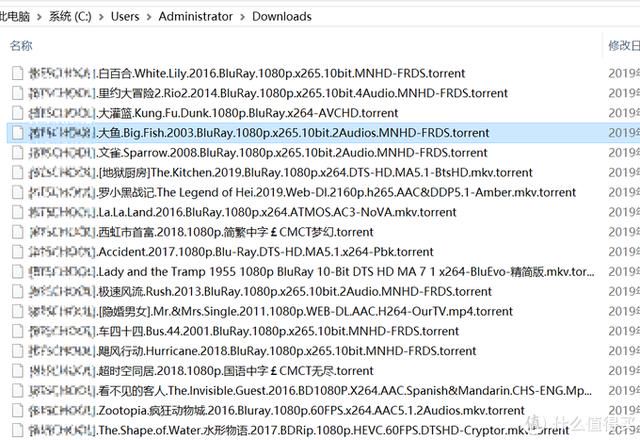The width and height of the screenshot is (640, 440).
Task: Click the file icon for Accident.2017 torrent
Action: (x=17, y=252)
